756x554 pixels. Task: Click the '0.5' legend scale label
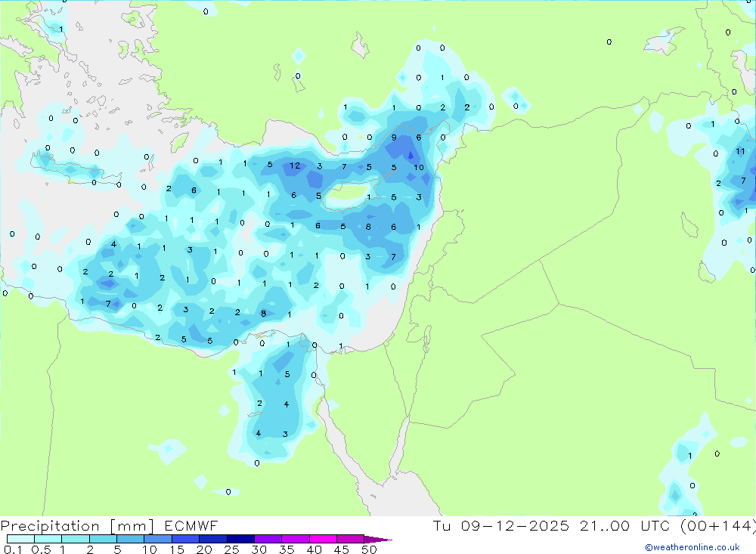coord(41,549)
